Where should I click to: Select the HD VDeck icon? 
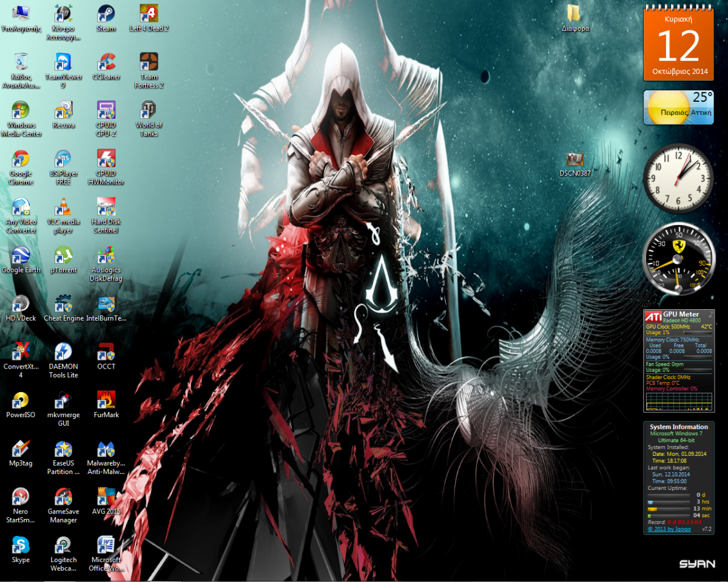[x=21, y=309]
